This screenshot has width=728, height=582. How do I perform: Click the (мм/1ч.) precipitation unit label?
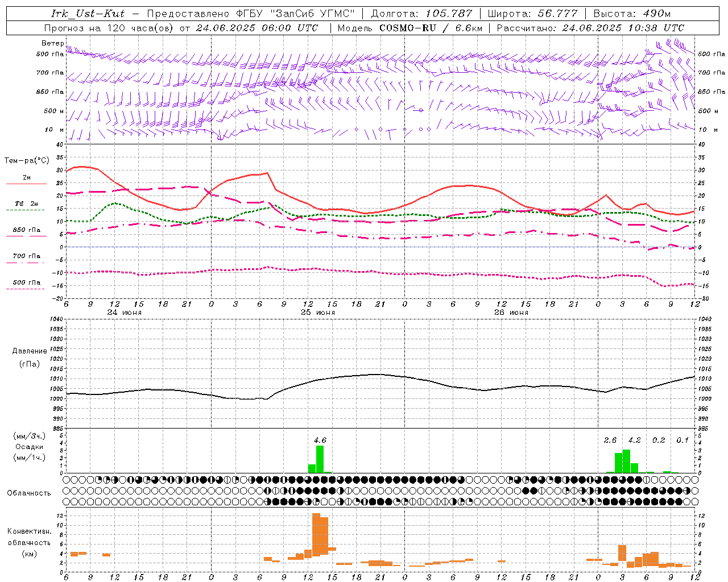click(x=30, y=458)
